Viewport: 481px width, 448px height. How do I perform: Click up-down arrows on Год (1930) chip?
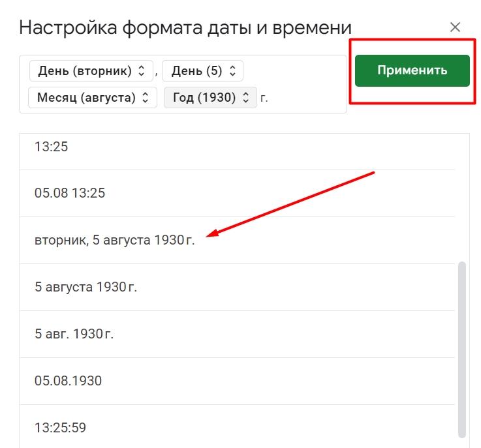pyautogui.click(x=246, y=98)
